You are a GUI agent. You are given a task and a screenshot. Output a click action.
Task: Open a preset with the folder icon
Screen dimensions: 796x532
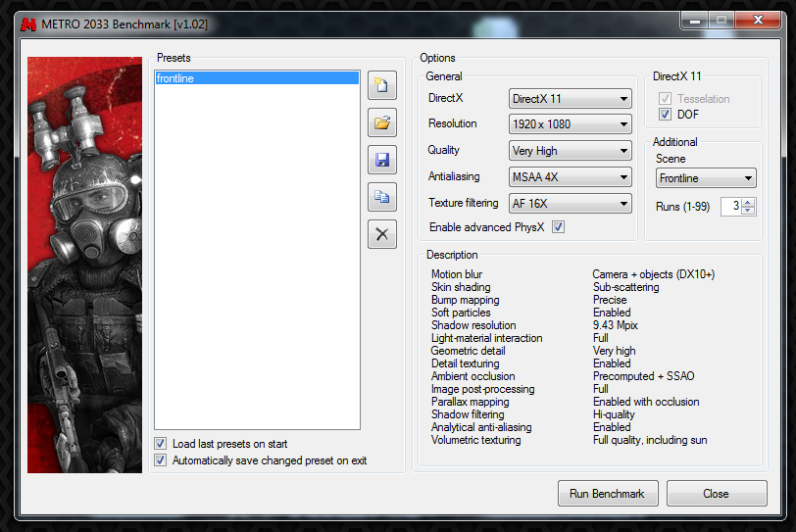[x=381, y=122]
